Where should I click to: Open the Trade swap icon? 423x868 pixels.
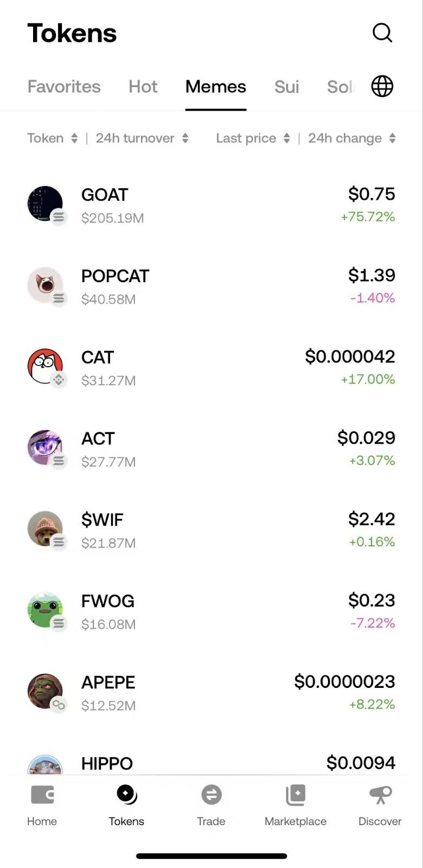(211, 795)
